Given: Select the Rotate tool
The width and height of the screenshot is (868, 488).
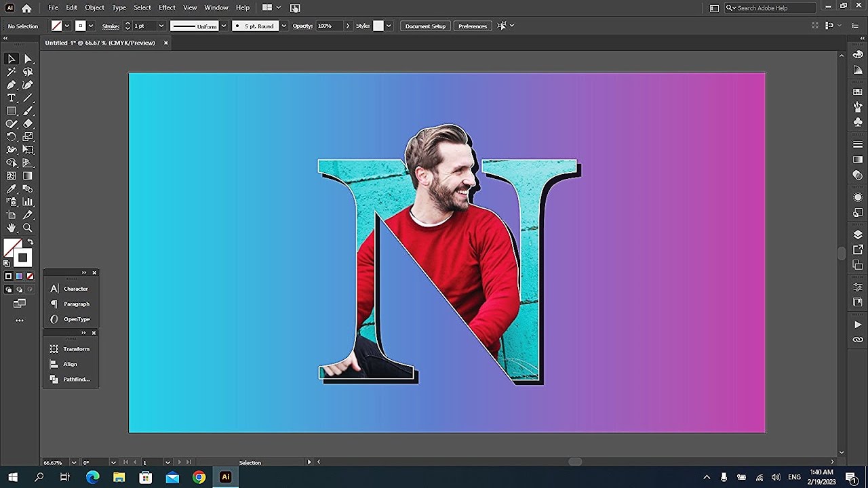Looking at the screenshot, I should (x=12, y=137).
